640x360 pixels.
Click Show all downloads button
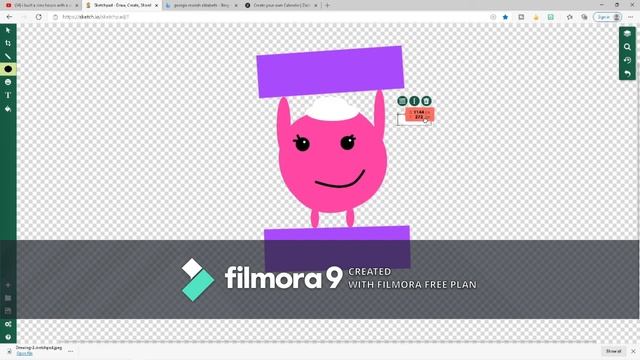(613, 351)
